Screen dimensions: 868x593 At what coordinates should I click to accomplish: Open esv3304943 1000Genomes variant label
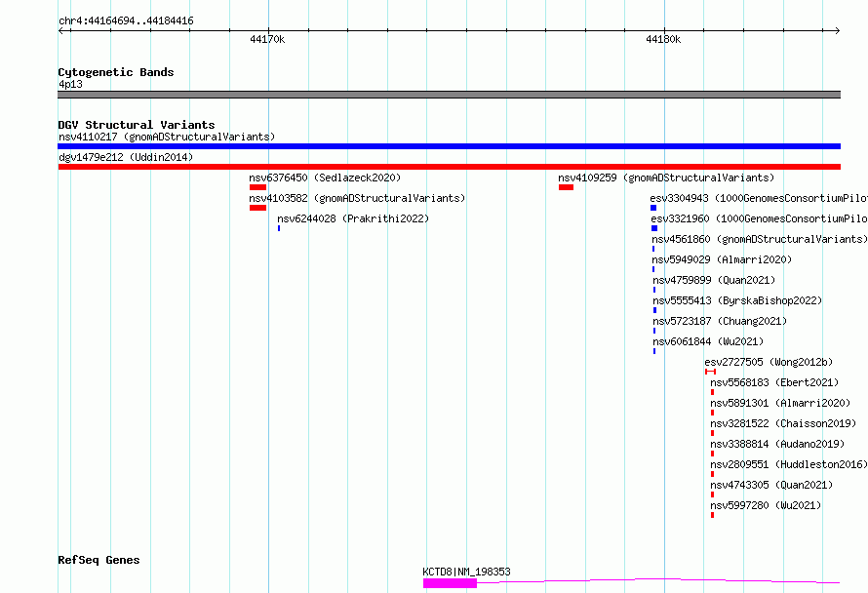[x=759, y=198]
